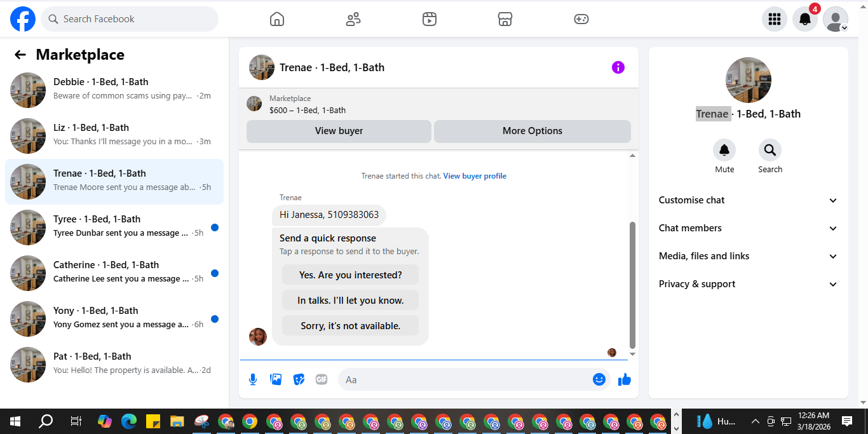Click the listing thumbnail in chat header

pos(262,67)
